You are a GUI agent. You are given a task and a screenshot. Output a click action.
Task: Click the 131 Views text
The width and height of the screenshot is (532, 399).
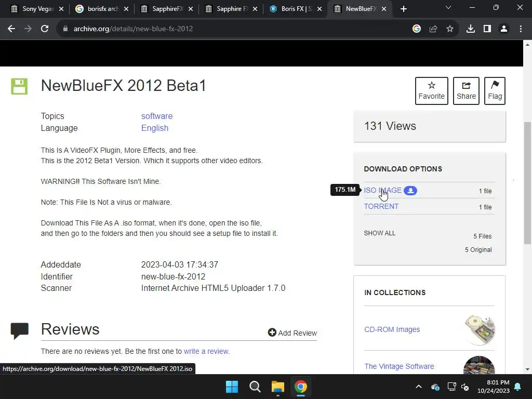pos(390,126)
